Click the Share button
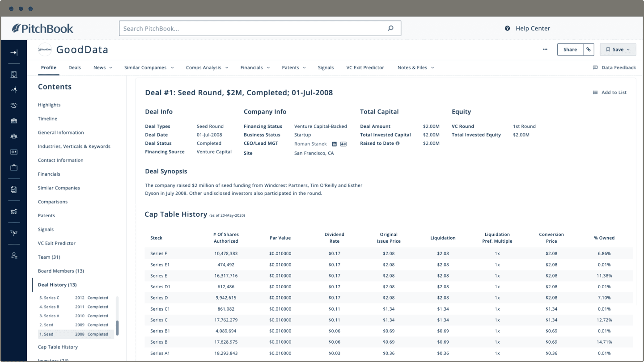 [570, 50]
